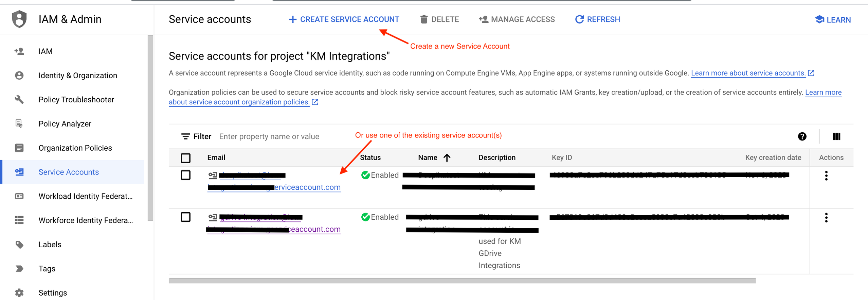Click the Workforce Identity Federation list icon
This screenshot has width=868, height=300.
click(x=19, y=220)
